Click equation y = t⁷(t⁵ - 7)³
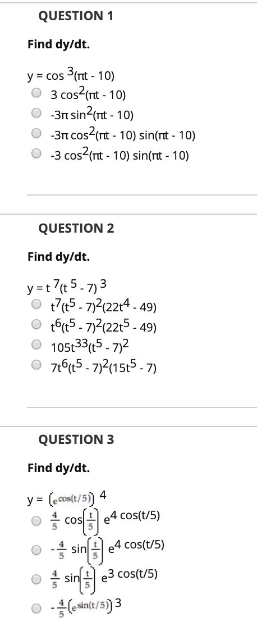The image size is (257, 644). point(68,286)
